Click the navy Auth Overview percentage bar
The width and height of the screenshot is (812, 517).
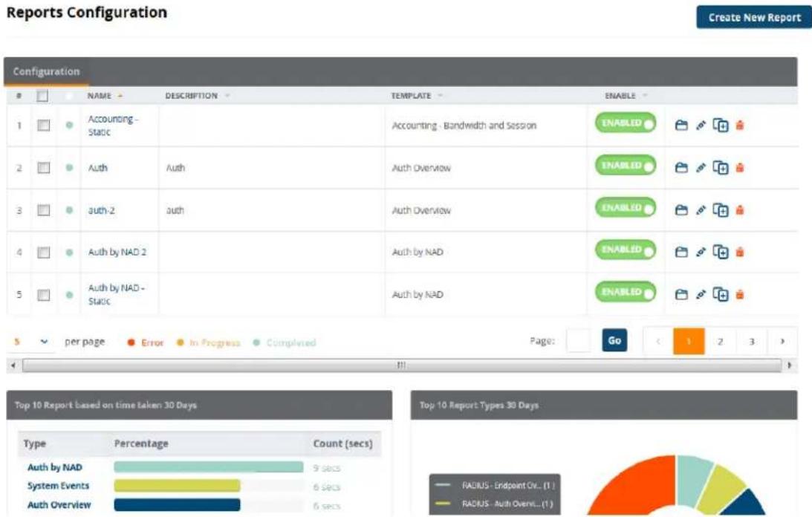coord(177,504)
